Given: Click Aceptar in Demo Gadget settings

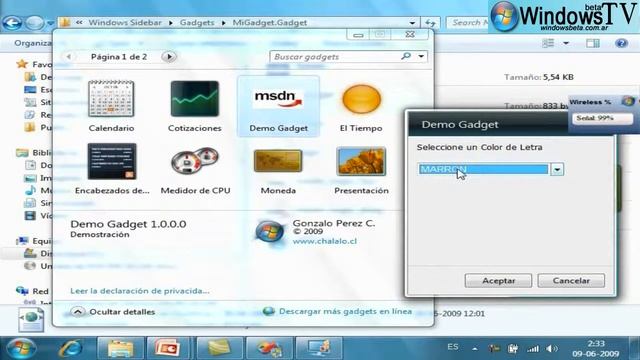Looking at the screenshot, I should pyautogui.click(x=498, y=280).
